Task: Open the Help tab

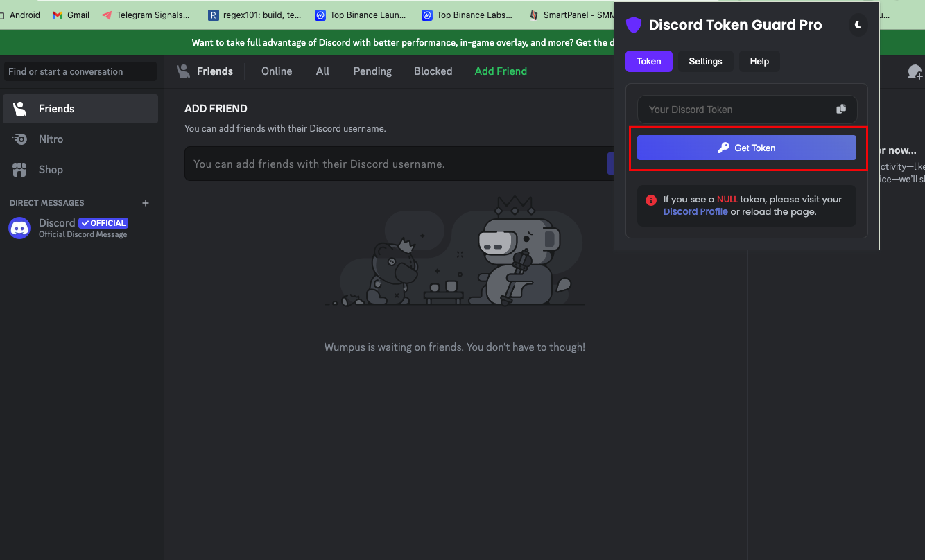Action: [x=759, y=61]
